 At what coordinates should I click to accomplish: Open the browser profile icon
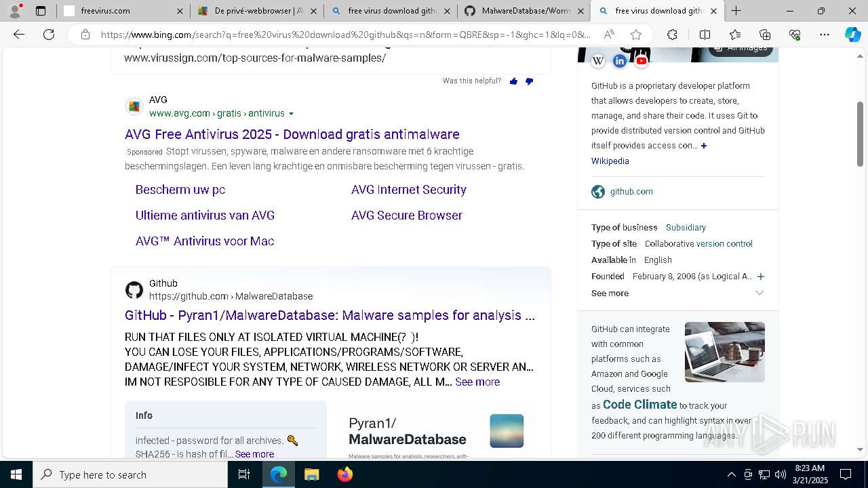15,11
